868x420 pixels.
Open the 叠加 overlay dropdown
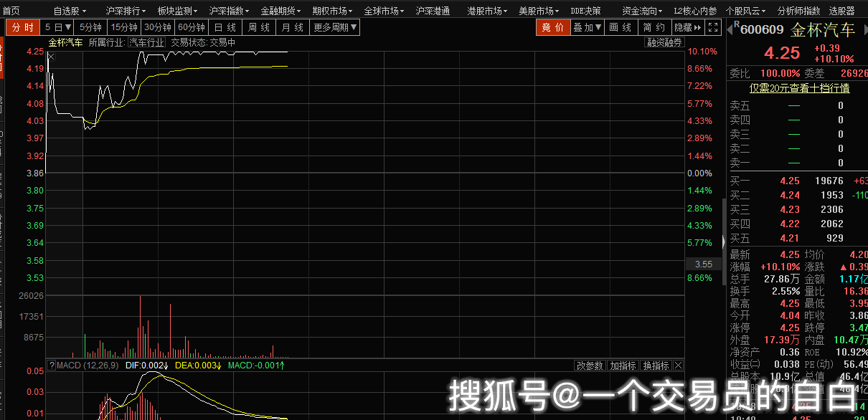[588, 27]
